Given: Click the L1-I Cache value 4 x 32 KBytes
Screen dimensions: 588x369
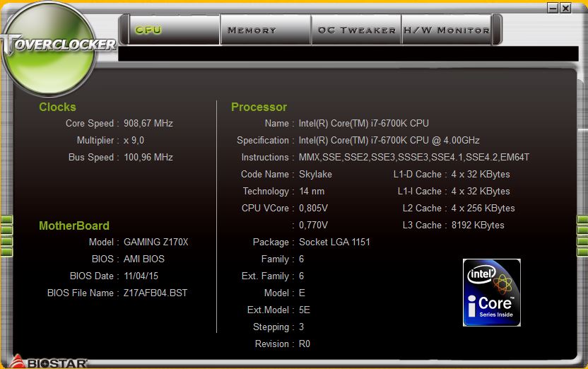Looking at the screenshot, I should (481, 192).
